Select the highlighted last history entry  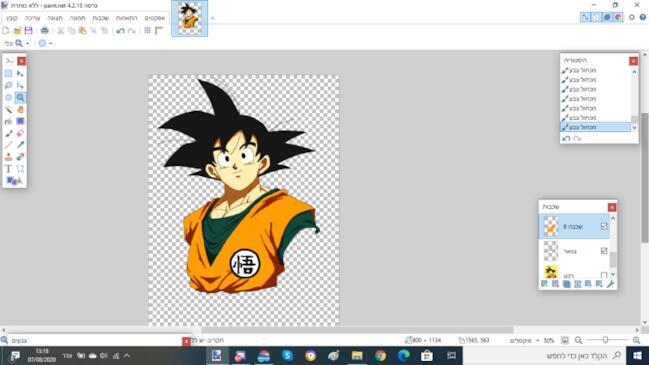coord(596,127)
